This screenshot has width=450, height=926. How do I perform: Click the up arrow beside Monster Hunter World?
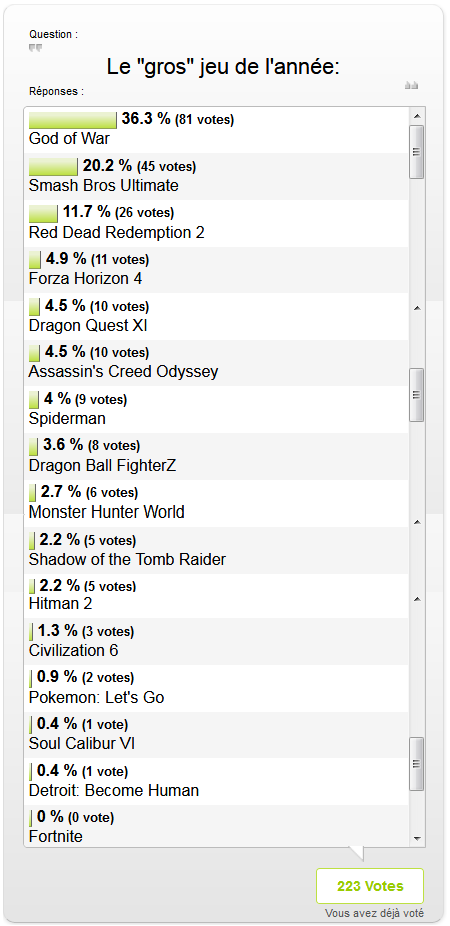[417, 522]
